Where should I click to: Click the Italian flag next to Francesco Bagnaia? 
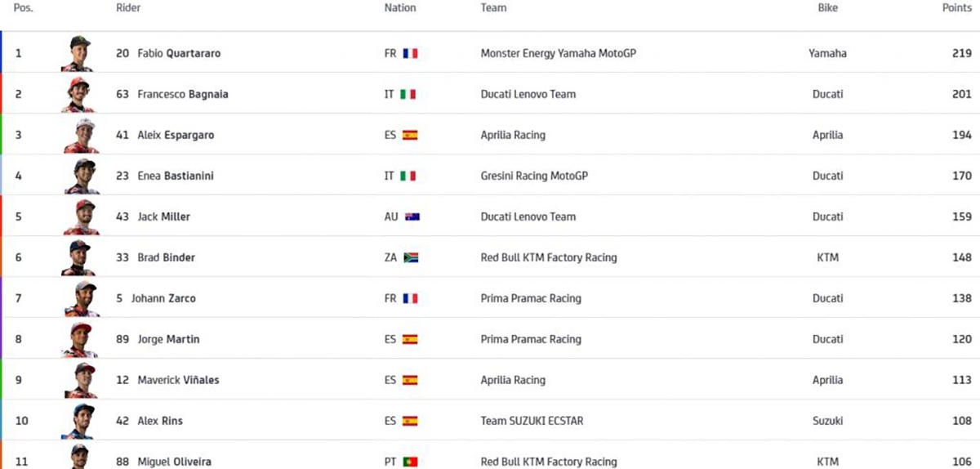408,94
